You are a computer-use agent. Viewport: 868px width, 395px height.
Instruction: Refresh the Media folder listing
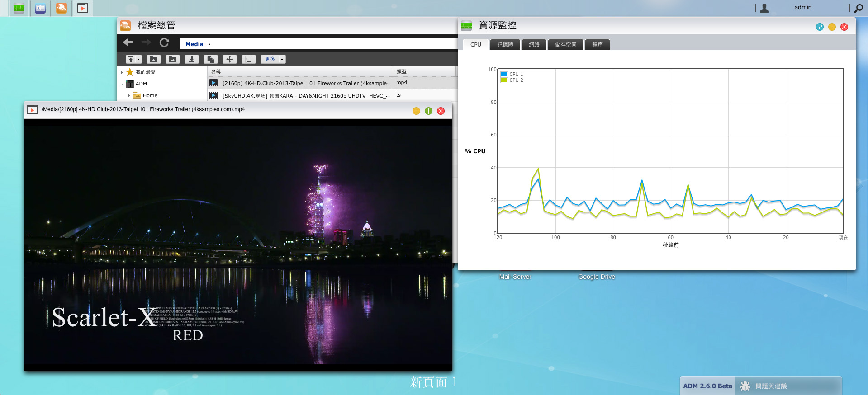click(x=164, y=42)
